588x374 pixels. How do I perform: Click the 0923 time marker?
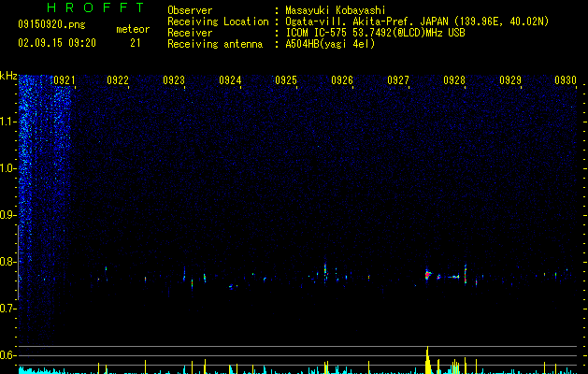point(174,80)
